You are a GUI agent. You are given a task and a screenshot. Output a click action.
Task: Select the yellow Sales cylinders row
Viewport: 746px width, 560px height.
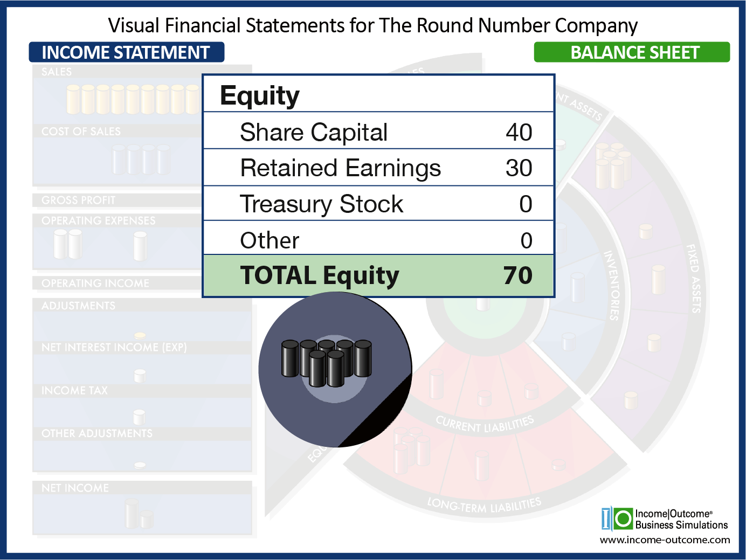[x=133, y=99]
